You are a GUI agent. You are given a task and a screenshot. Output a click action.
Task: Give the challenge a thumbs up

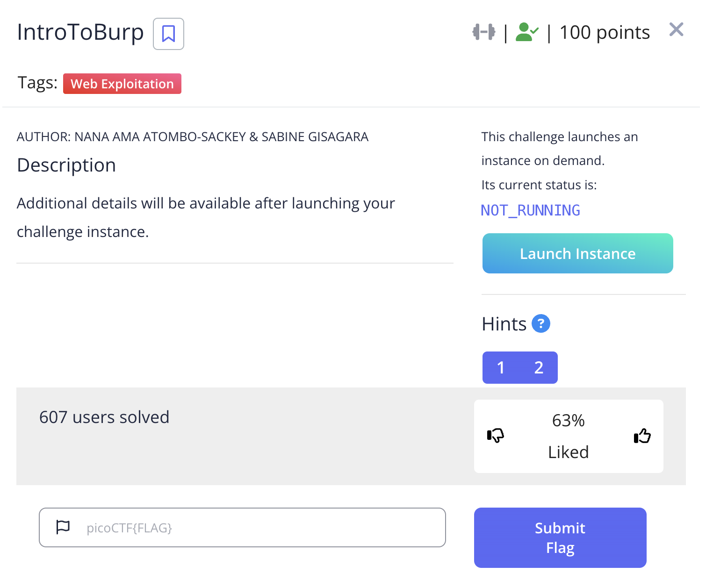click(x=642, y=436)
